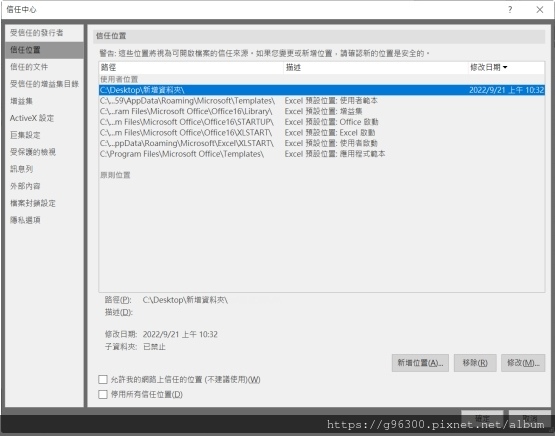Click the 移除(R) button

475,363
